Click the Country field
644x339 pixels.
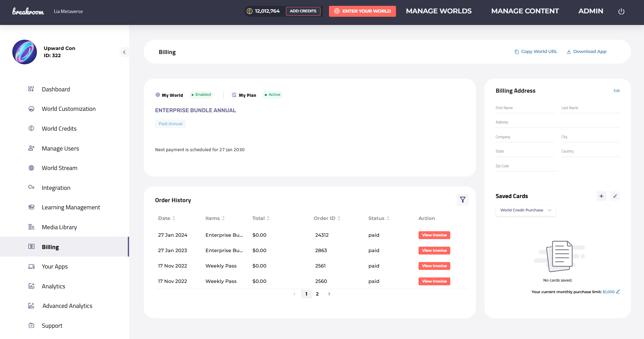(590, 152)
